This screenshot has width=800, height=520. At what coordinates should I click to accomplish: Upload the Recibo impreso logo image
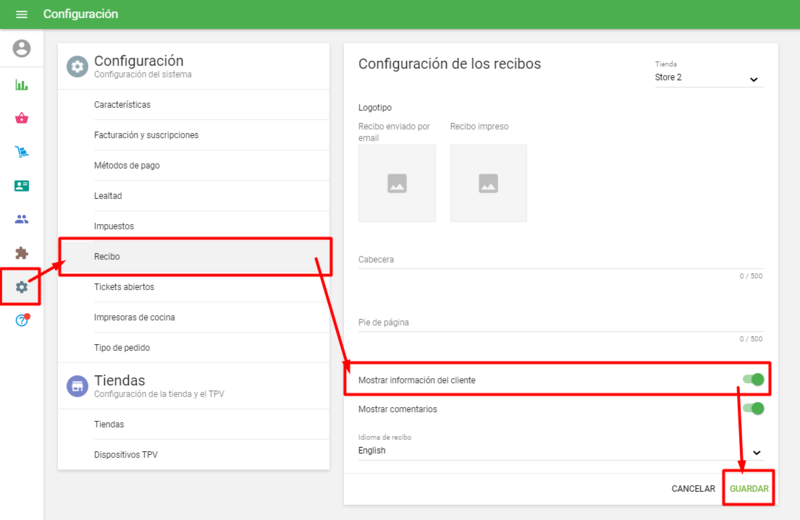[x=488, y=183]
